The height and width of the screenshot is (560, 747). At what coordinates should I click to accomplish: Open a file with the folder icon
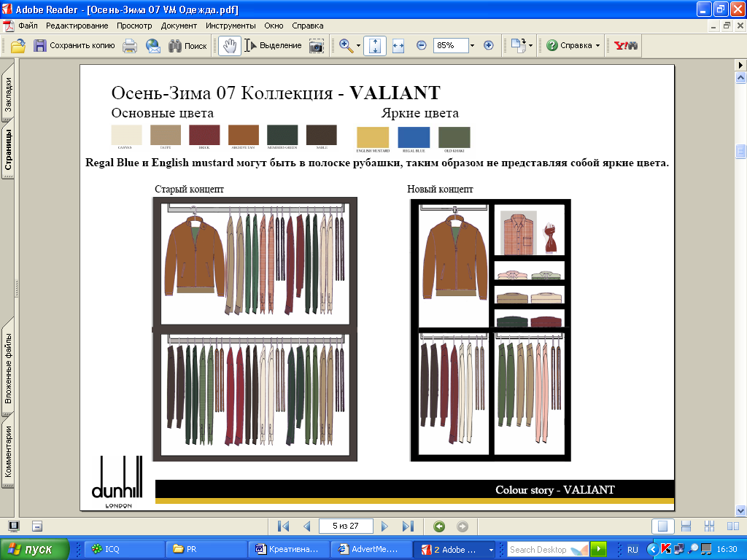[18, 46]
